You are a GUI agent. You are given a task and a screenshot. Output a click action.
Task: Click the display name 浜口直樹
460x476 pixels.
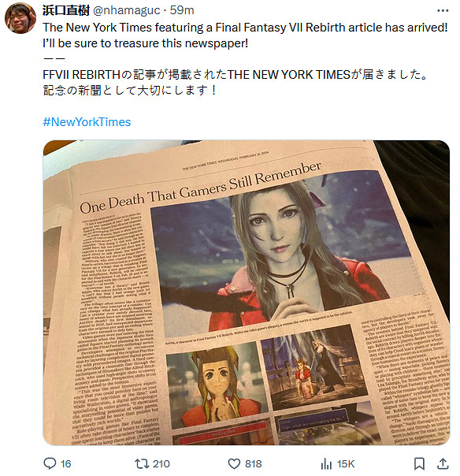tap(66, 10)
